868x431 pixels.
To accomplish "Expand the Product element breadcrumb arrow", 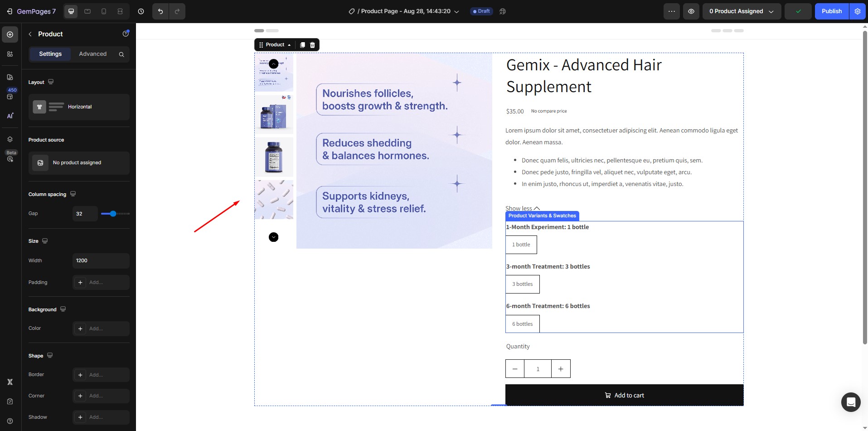I will point(289,45).
